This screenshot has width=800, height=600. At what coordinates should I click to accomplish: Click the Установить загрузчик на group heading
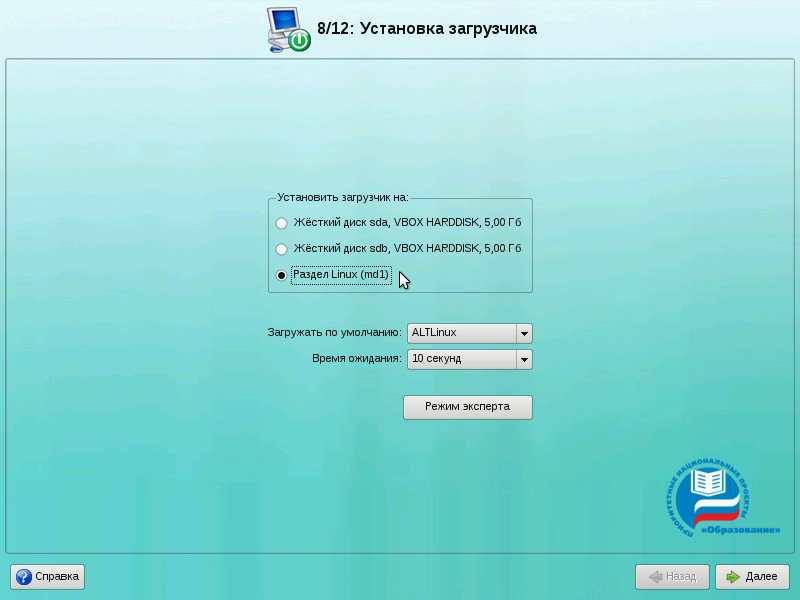(x=343, y=197)
